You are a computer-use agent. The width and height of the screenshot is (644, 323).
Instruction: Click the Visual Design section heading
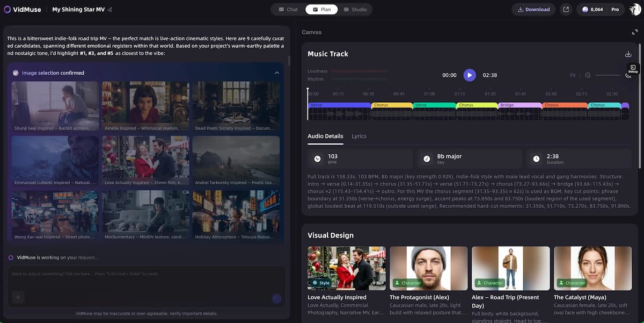[331, 235]
